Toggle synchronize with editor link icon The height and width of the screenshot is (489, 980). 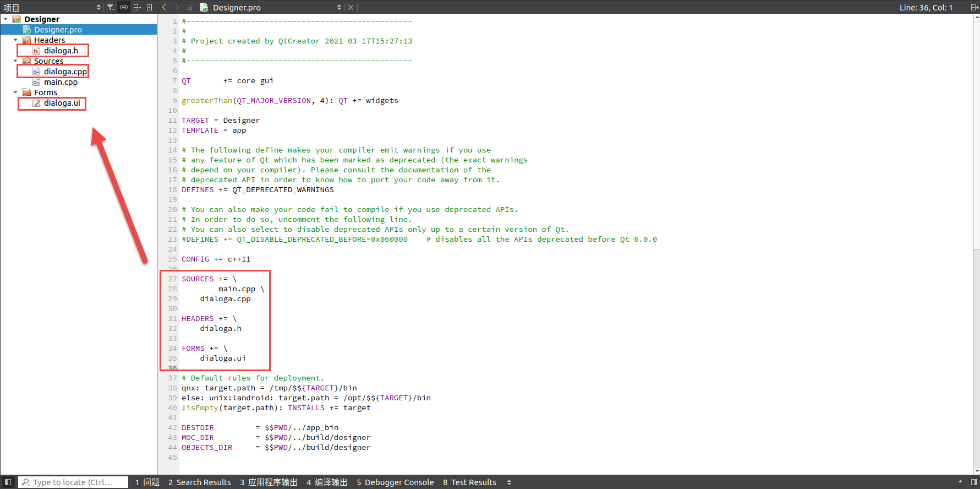point(124,7)
